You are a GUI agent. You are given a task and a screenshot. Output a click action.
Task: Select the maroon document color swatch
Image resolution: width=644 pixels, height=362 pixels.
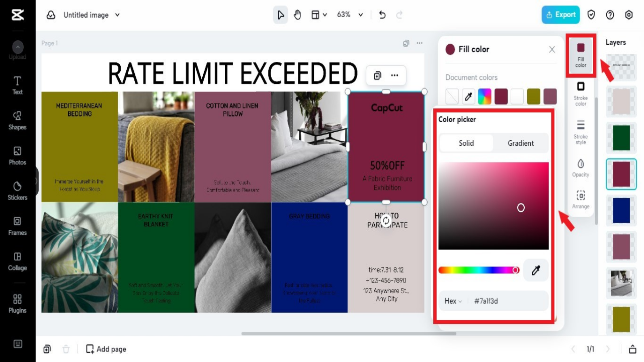(501, 96)
